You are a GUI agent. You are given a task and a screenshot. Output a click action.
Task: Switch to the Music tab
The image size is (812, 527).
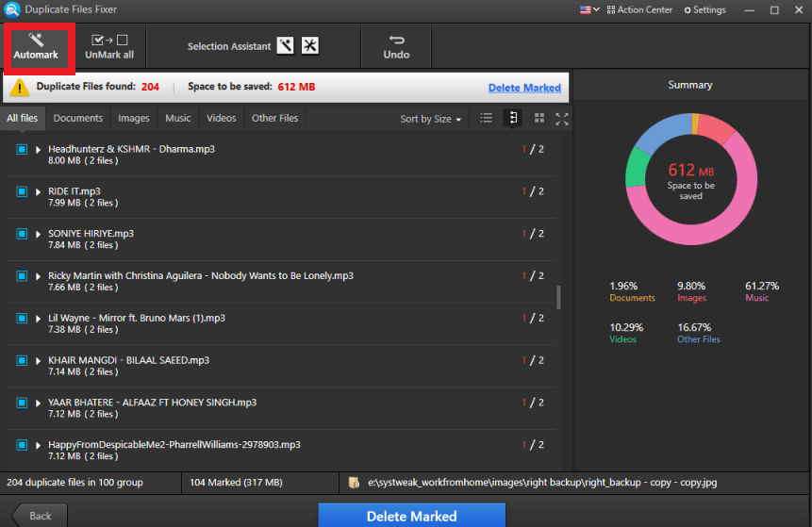[x=177, y=119]
